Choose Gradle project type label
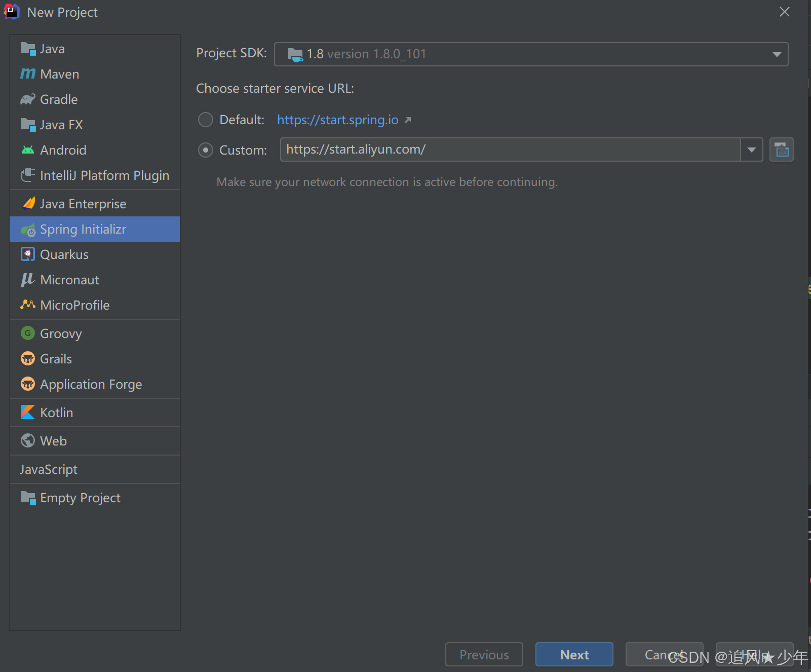 (x=59, y=99)
